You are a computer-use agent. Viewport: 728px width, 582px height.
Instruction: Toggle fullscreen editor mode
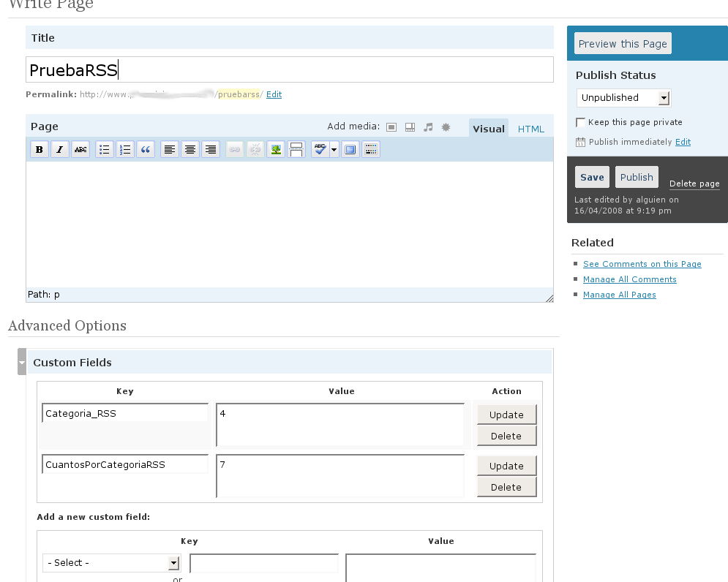pos(350,150)
